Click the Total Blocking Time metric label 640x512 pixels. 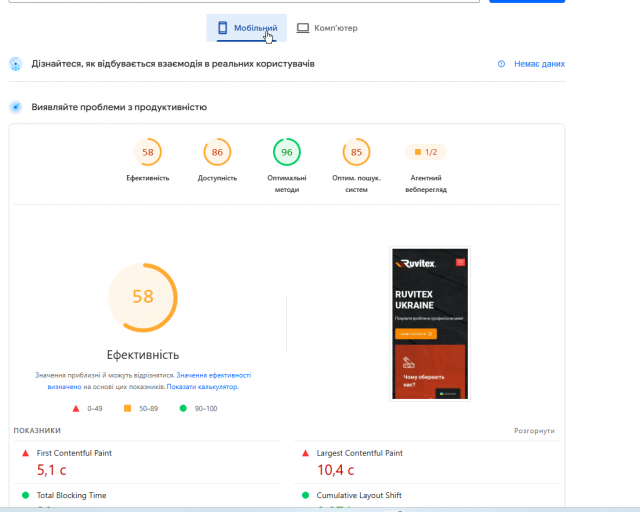pyautogui.click(x=71, y=495)
